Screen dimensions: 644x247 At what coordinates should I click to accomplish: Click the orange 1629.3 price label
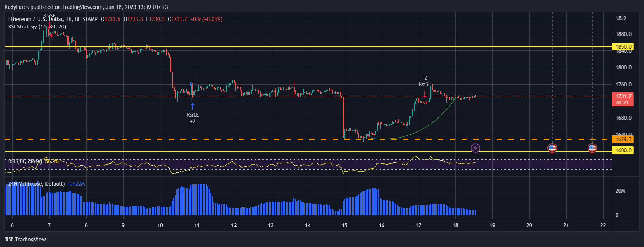[x=623, y=139]
